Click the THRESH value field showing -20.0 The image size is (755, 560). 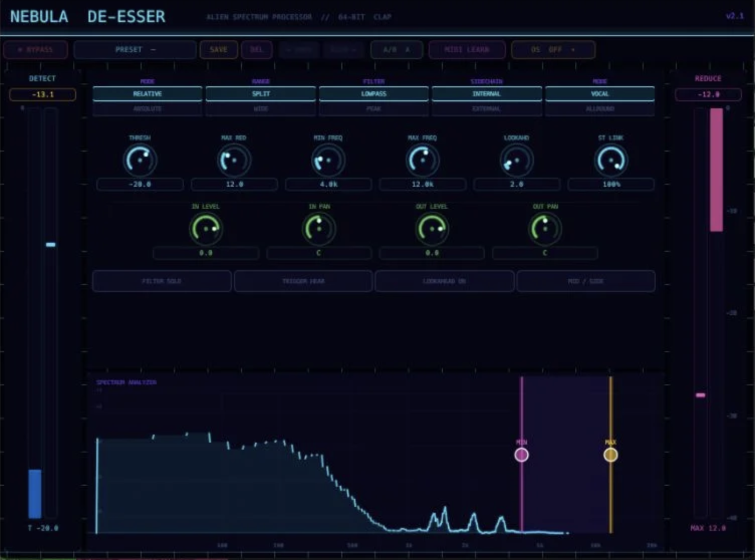click(140, 184)
